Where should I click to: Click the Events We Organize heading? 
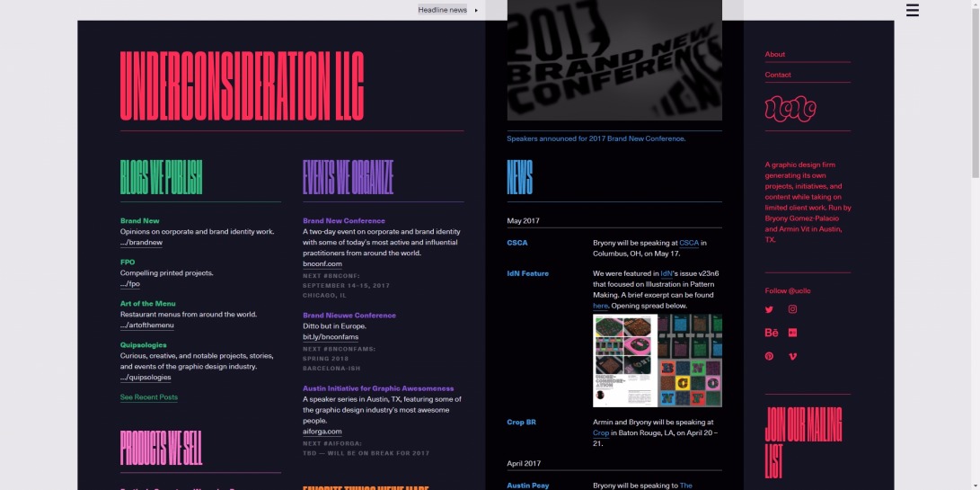pos(349,177)
